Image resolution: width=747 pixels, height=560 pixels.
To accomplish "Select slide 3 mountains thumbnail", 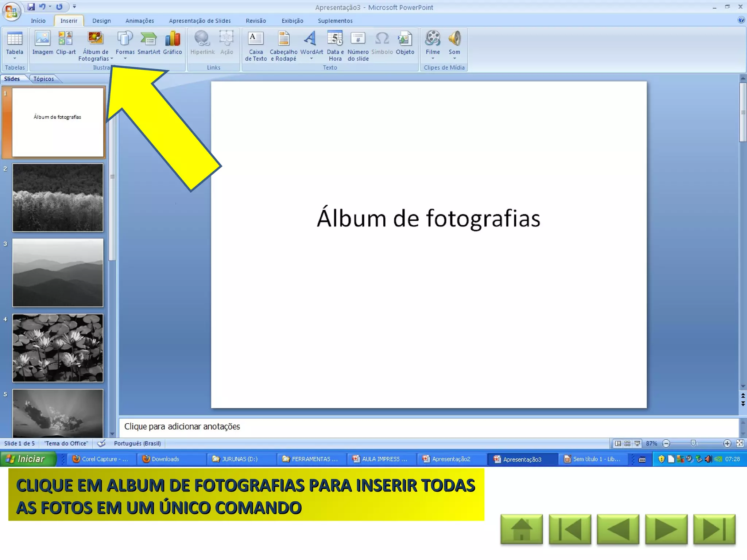I will tap(58, 273).
